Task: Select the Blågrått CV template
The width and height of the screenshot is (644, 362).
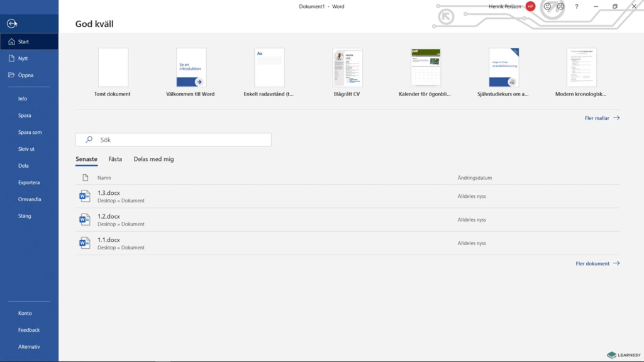Action: [x=347, y=67]
